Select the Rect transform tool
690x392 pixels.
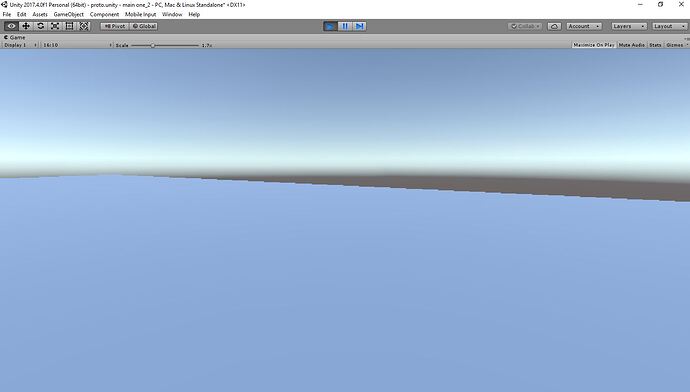pyautogui.click(x=70, y=26)
